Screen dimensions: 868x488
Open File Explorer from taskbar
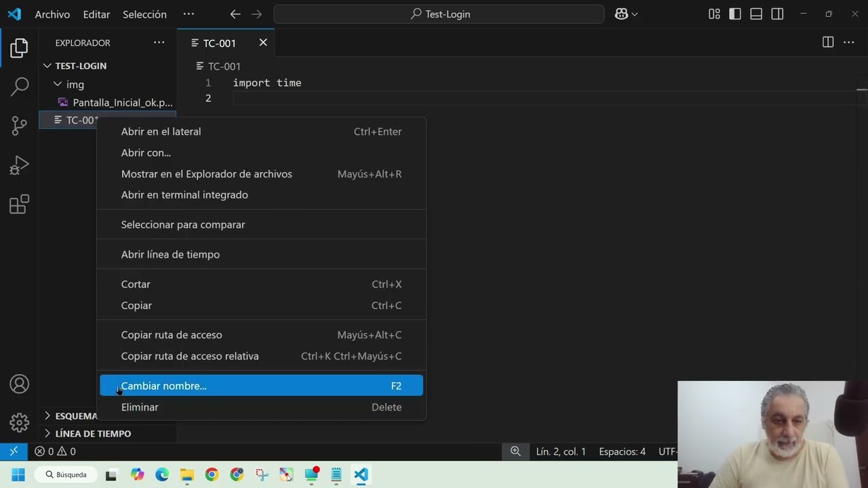[x=187, y=474]
